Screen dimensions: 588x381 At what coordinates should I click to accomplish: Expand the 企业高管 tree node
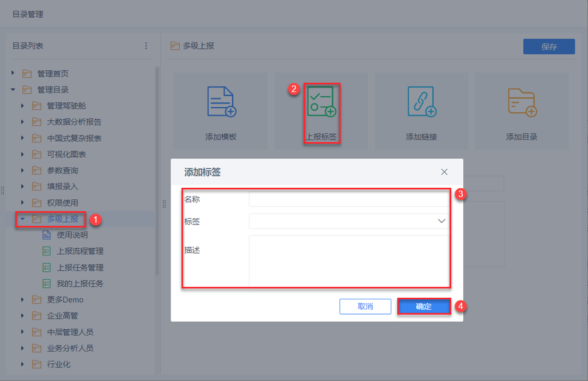coord(22,316)
